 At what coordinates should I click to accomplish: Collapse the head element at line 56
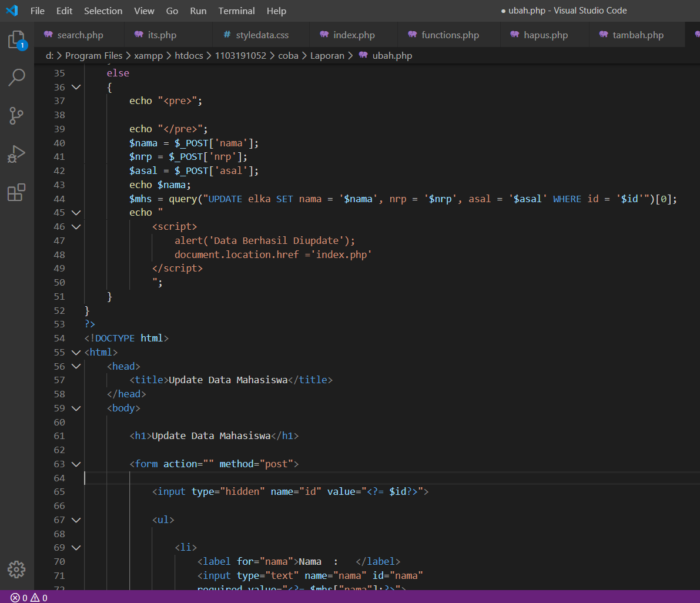pyautogui.click(x=76, y=366)
